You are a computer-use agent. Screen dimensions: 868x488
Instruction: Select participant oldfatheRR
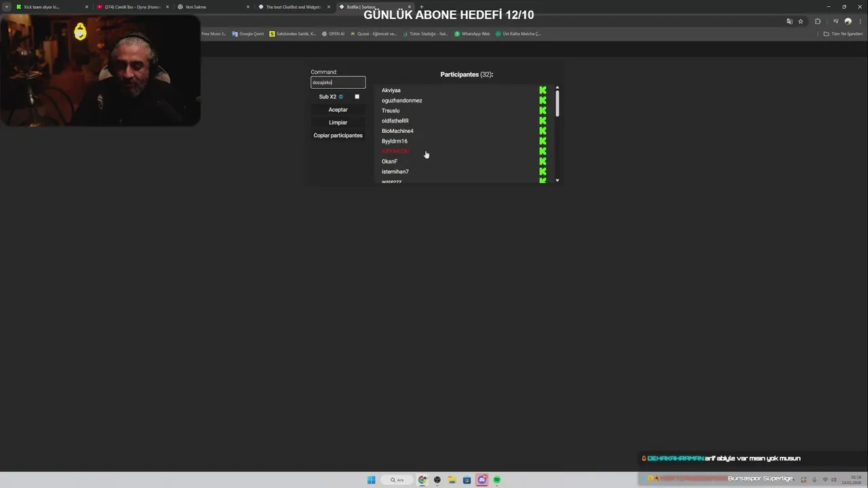pos(395,121)
